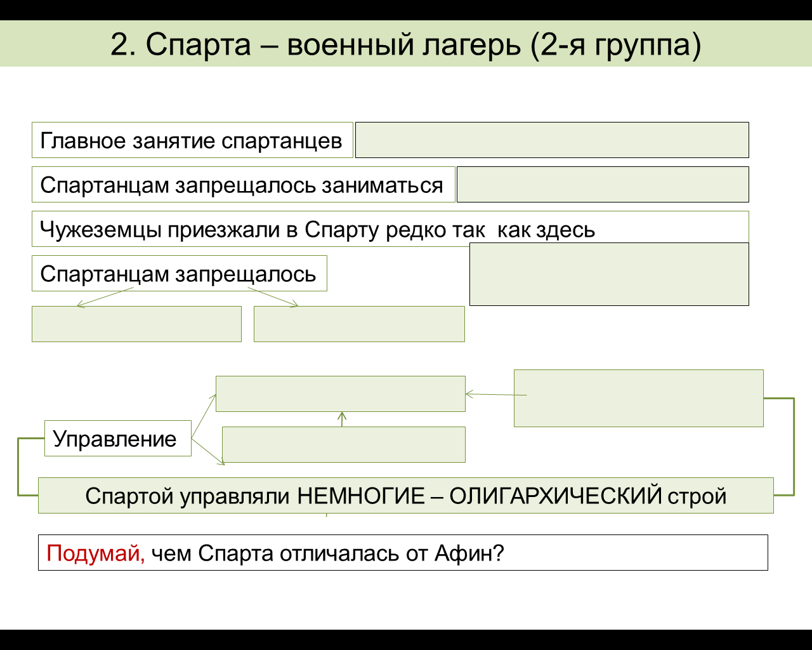Click the large black-bordered empty box under "как здесь"
Screen dimensions: 812x650
pyautogui.click(x=609, y=274)
